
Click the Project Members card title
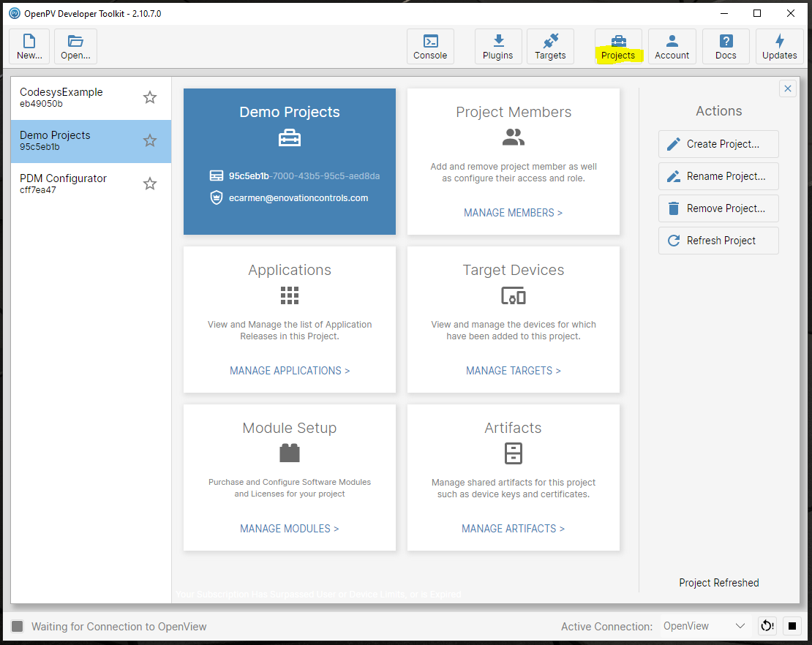pos(514,112)
